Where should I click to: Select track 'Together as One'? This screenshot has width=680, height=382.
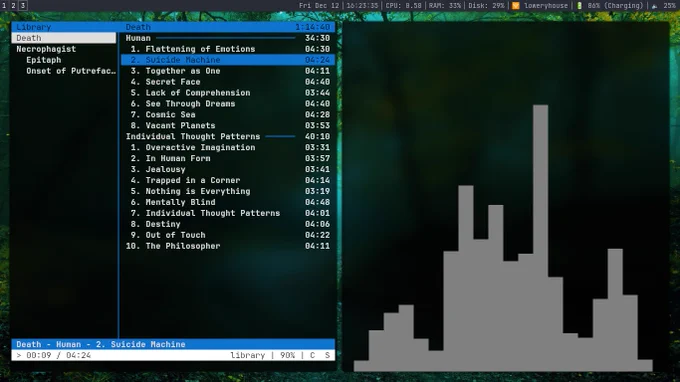(x=228, y=71)
